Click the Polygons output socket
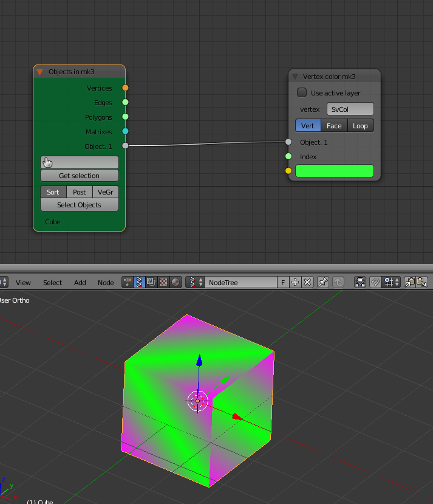433x504 pixels. [x=125, y=117]
